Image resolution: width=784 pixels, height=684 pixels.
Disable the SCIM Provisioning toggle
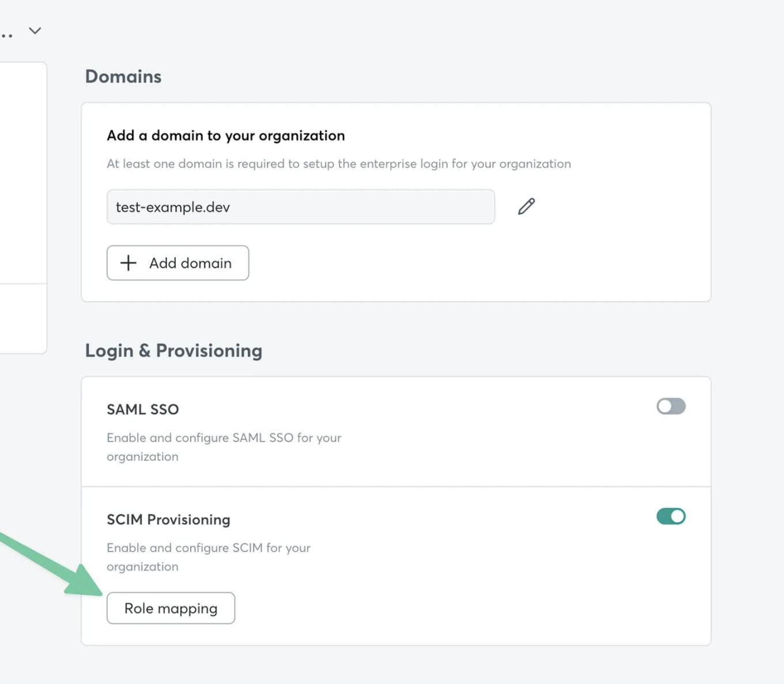(x=671, y=516)
